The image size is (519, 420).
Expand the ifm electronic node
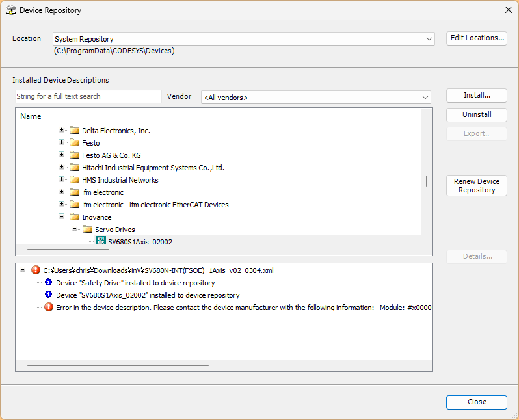tap(61, 191)
